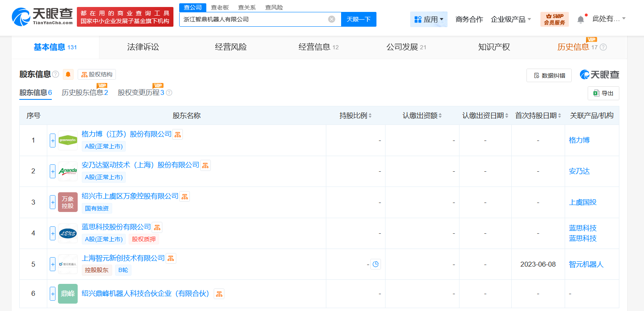Screen dimensions: 644x311
Task: Open the 企业级产品 dropdown
Action: click(x=511, y=19)
